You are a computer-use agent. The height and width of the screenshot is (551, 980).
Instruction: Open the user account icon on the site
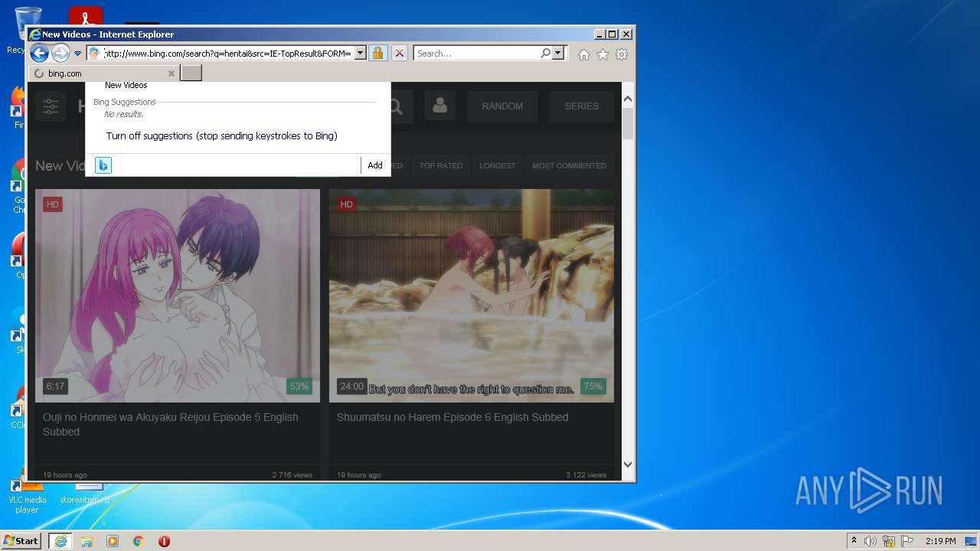439,106
